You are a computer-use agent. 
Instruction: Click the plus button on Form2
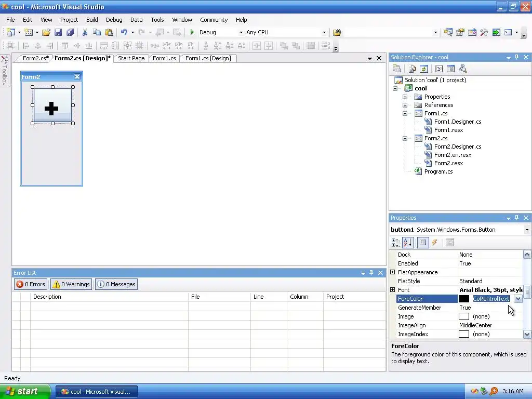52,105
